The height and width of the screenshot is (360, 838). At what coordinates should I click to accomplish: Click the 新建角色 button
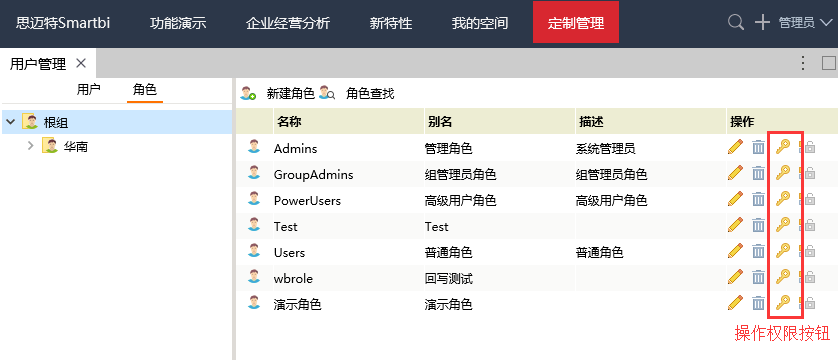[277, 93]
